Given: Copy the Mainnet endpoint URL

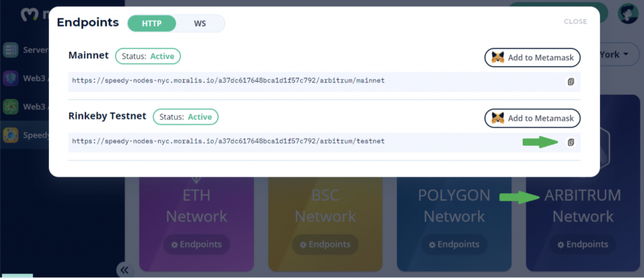Looking at the screenshot, I should tap(570, 82).
